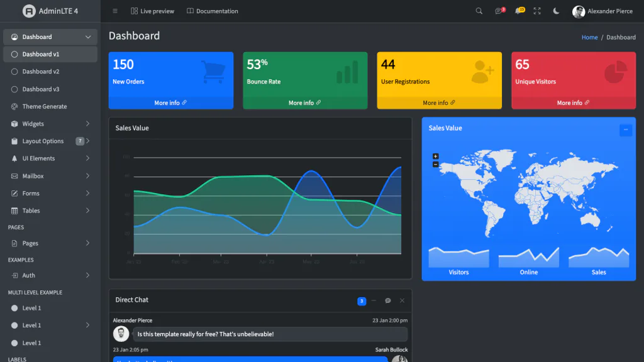Image resolution: width=644 pixels, height=362 pixels.
Task: Open Theme Generate menu item
Action: point(50,106)
